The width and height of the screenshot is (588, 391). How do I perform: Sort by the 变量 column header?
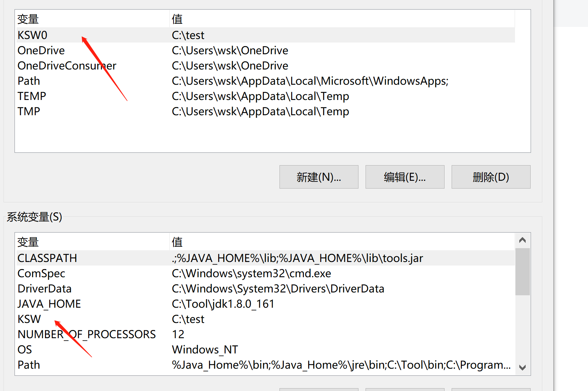[28, 19]
